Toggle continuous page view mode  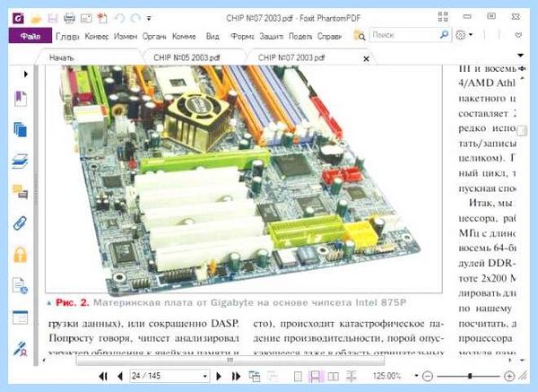[x=316, y=377]
